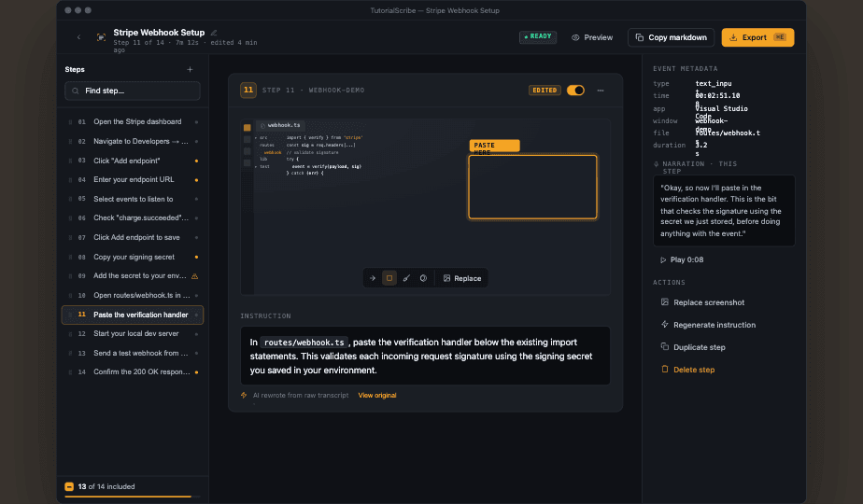Select step 09 Add the secret to your env
This screenshot has width=863, height=504.
[132, 276]
